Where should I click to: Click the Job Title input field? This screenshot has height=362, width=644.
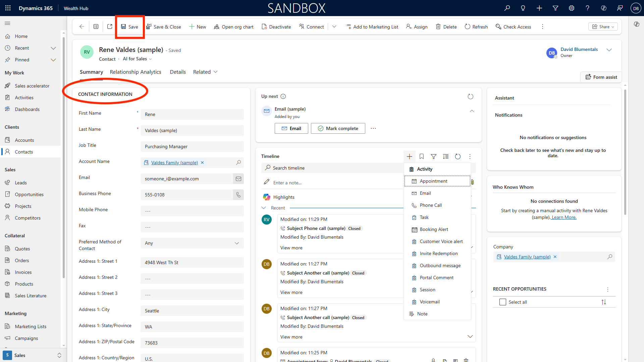coord(192,146)
